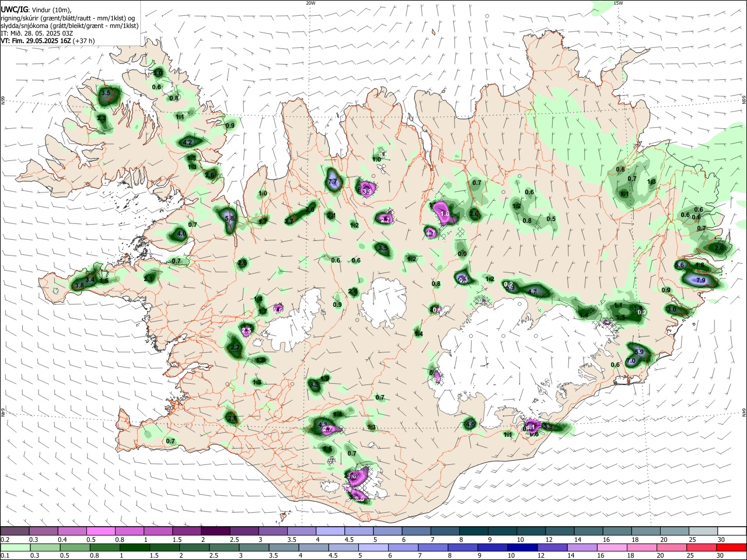
Task: Click the 4.0 precipitation value on the map
Action: click(181, 234)
